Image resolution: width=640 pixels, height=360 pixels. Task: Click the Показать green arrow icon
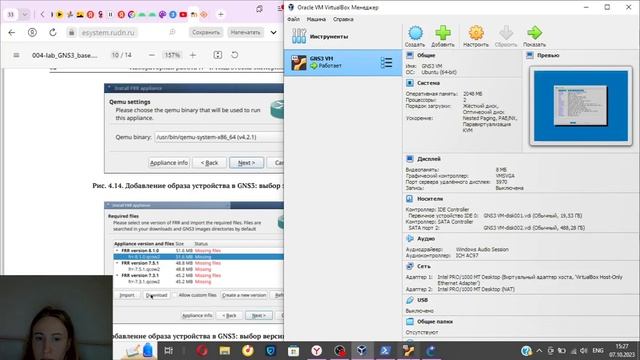pyautogui.click(x=534, y=36)
